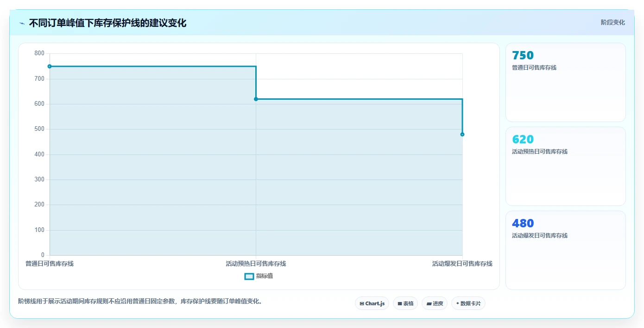This screenshot has height=328, width=644.
Task: Click the y-axis value 500
Action: pos(39,129)
